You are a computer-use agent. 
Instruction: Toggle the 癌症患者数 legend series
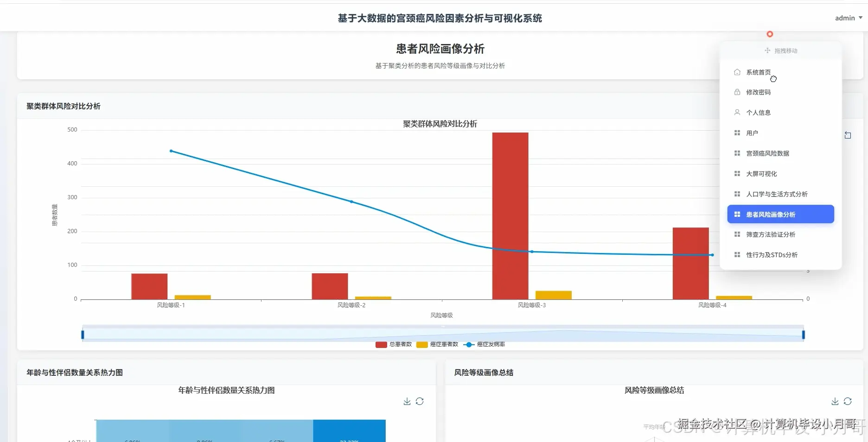point(437,344)
